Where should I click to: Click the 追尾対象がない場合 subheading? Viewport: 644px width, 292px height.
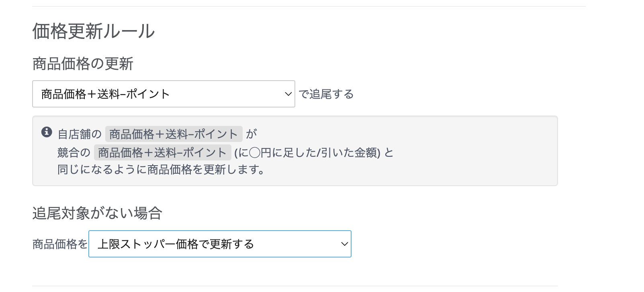pyautogui.click(x=97, y=213)
